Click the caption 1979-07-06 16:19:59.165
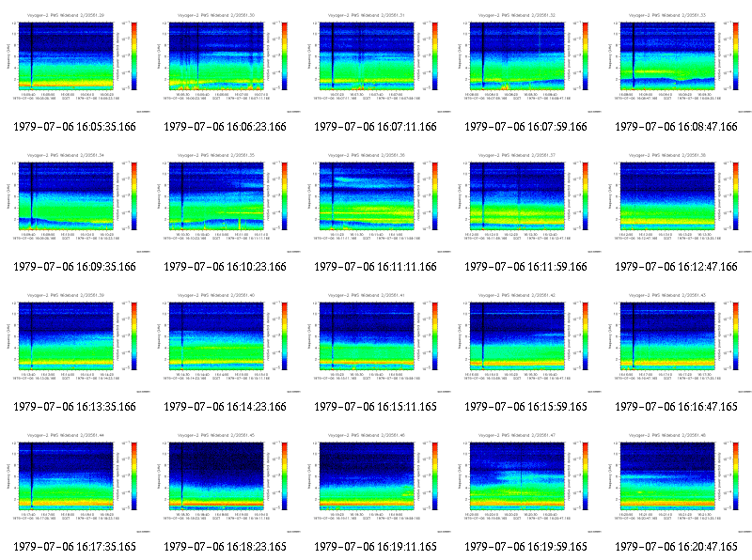 click(526, 547)
